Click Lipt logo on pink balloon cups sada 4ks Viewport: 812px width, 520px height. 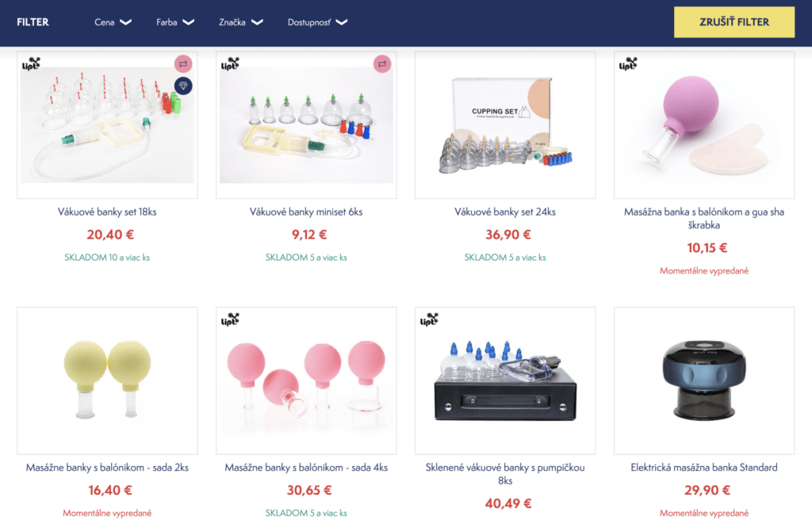(230, 319)
